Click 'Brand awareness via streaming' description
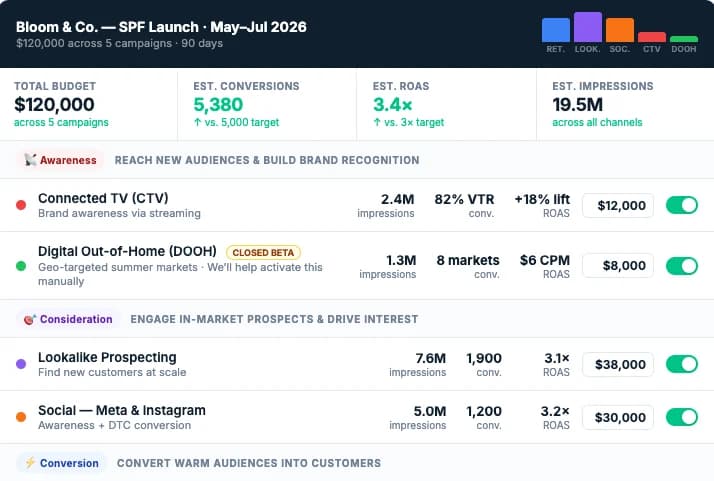Screen dimensions: 714x481 (x=119, y=213)
